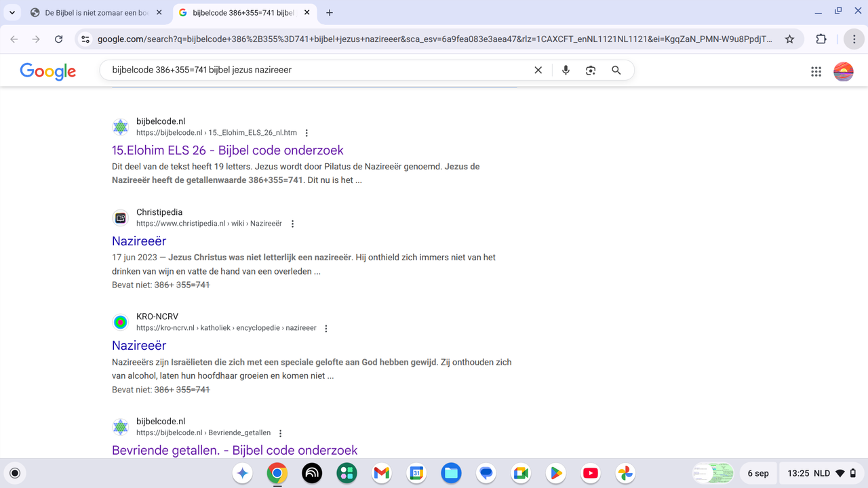Open more options for Bevriende_getallen result
Screen dimensions: 868x488
[x=281, y=433]
